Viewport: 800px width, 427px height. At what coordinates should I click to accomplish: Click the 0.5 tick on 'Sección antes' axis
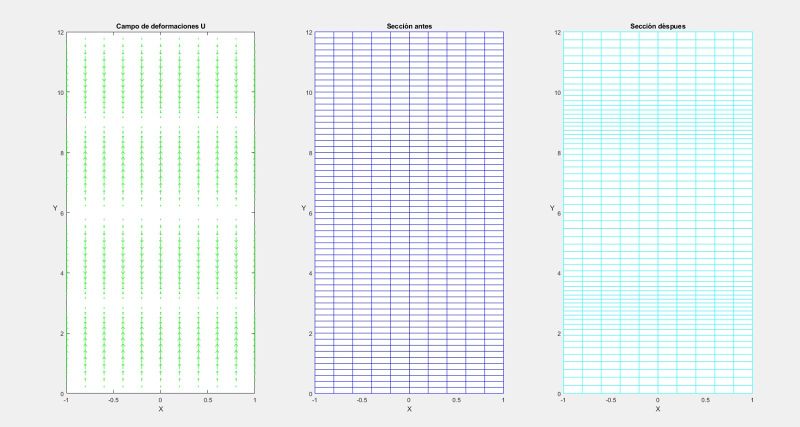(x=456, y=400)
